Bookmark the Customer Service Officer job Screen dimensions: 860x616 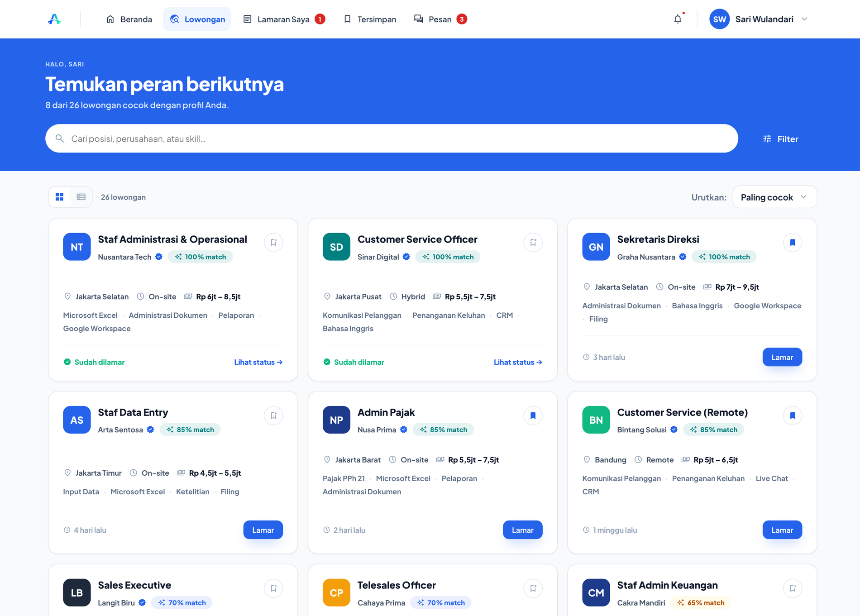533,243
